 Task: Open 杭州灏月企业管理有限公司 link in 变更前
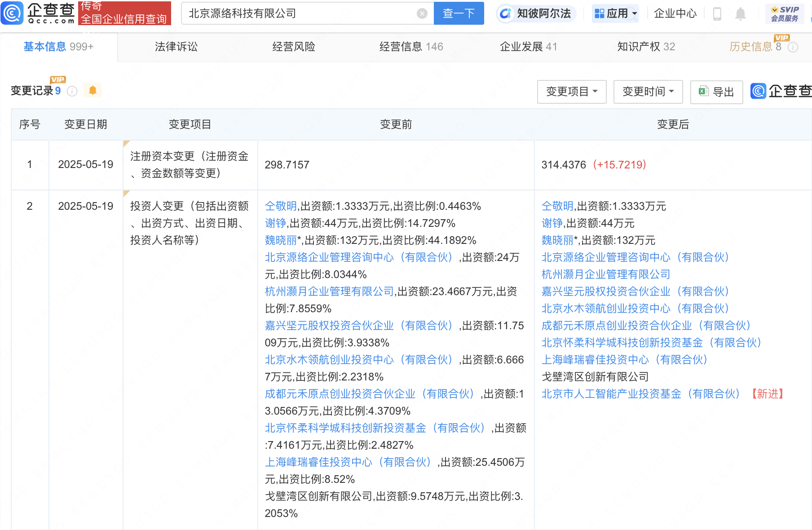click(329, 291)
